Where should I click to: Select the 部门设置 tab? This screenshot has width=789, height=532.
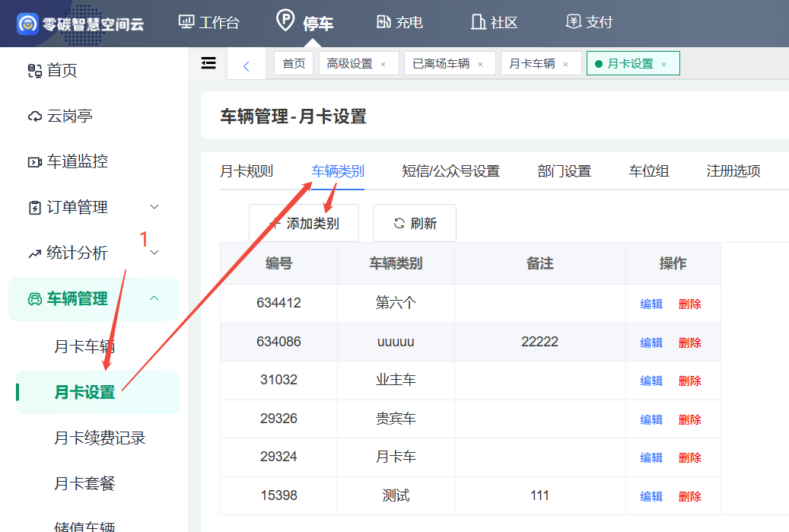pyautogui.click(x=564, y=171)
